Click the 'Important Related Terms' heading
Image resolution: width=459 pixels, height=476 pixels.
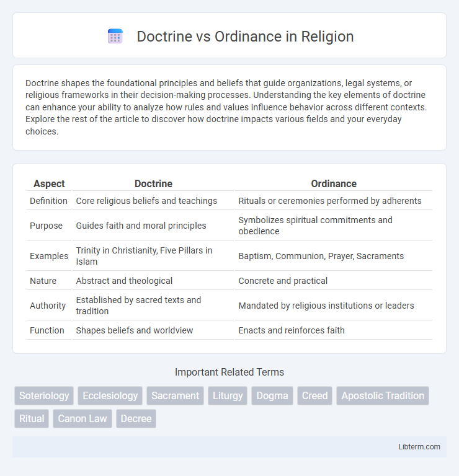click(229, 372)
